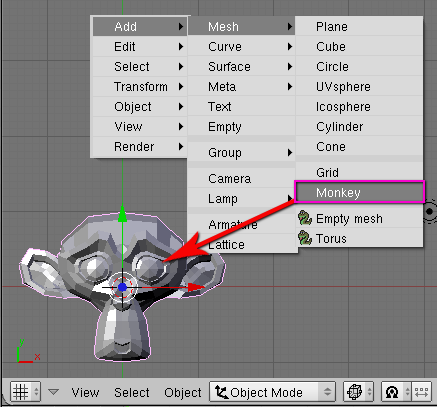Image resolution: width=437 pixels, height=407 pixels.
Task: Click the window type selector stepper arrows
Action: pos(36,391)
